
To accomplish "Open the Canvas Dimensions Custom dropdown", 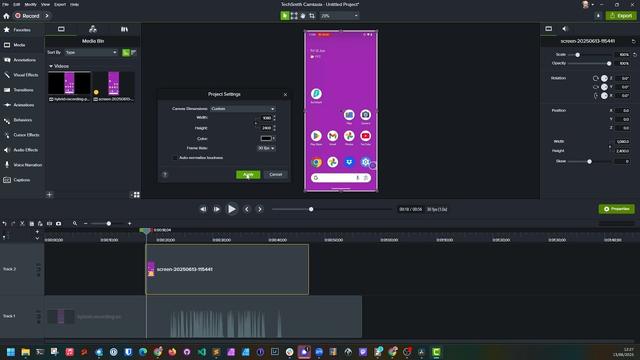I will coord(242,109).
